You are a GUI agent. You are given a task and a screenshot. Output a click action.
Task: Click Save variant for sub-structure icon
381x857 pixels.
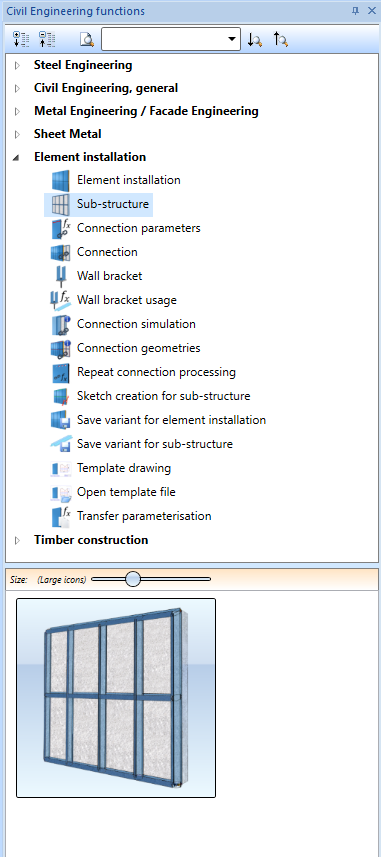(x=60, y=445)
